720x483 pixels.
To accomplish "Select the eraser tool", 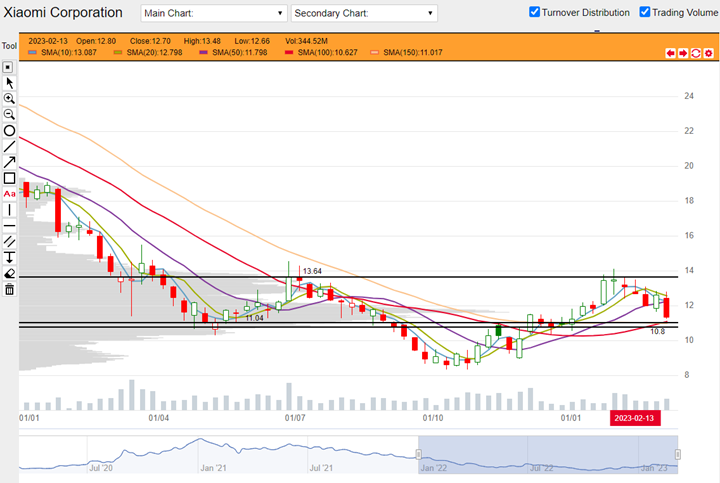I will 9,274.
